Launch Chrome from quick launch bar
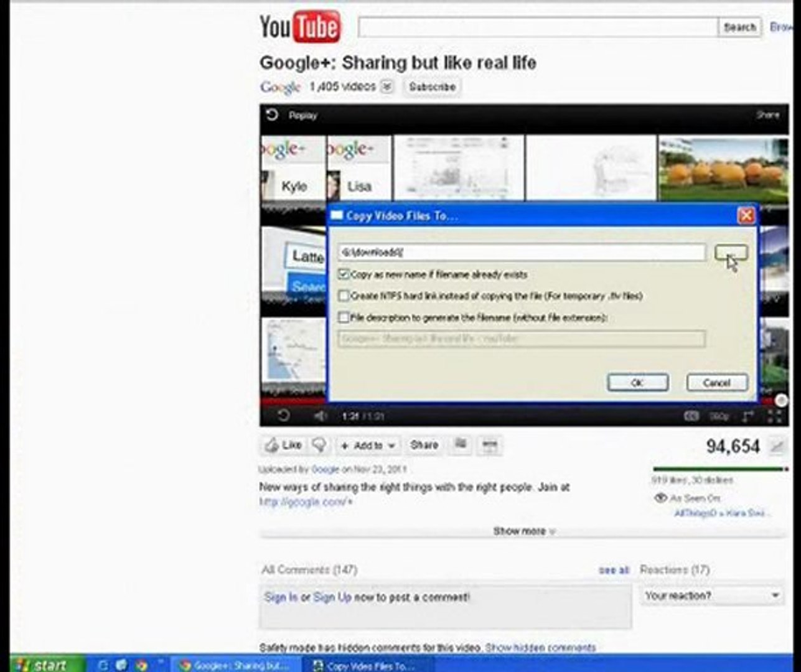This screenshot has height=672, width=801. [141, 665]
